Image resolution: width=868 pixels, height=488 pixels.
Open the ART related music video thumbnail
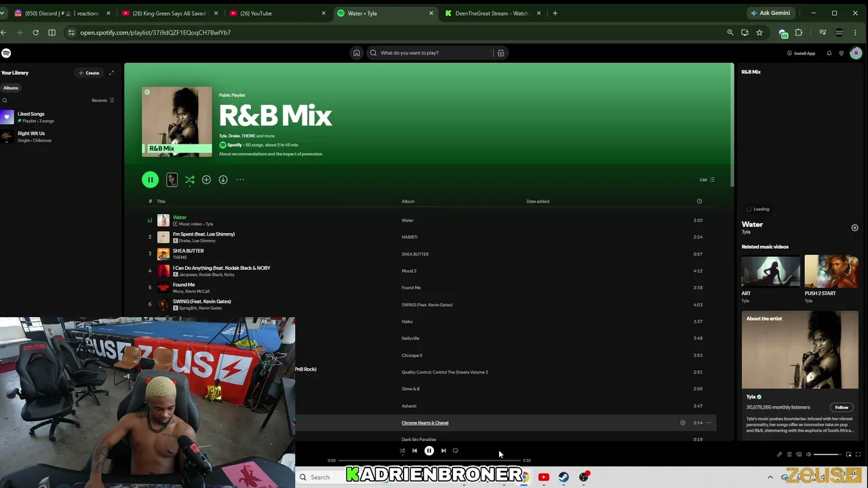(770, 271)
